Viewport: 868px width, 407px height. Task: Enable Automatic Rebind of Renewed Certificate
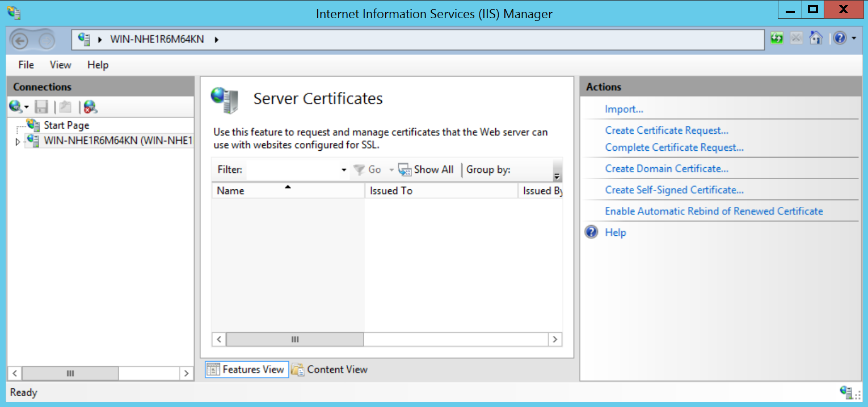click(714, 211)
